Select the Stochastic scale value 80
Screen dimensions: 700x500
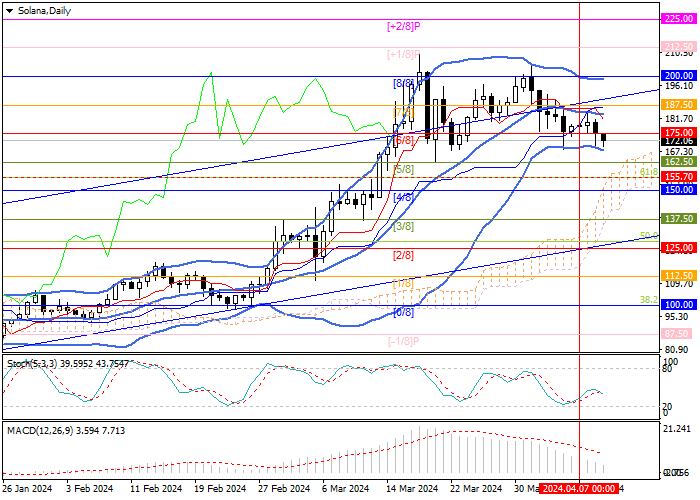pyautogui.click(x=669, y=369)
